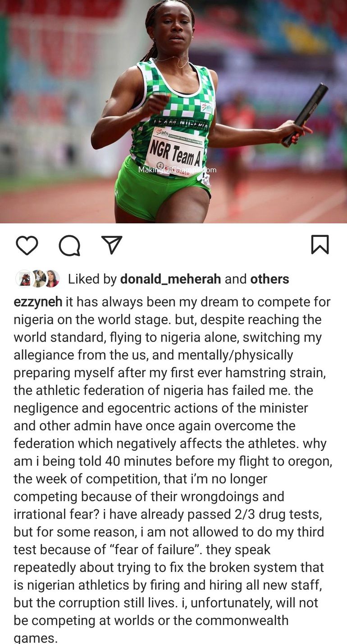347x644 pixels.
Task: Tap the caption line mentioning 'commonwealth'
Action: (x=151, y=620)
